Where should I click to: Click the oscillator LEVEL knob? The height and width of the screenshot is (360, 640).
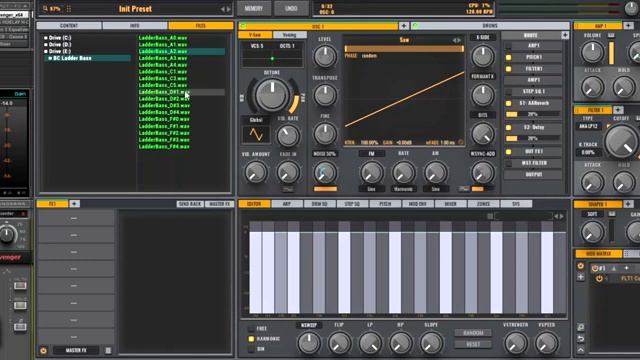(x=325, y=56)
